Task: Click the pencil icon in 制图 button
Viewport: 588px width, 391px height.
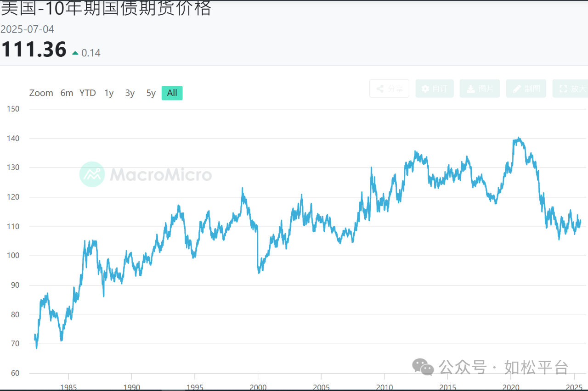Action: (517, 89)
